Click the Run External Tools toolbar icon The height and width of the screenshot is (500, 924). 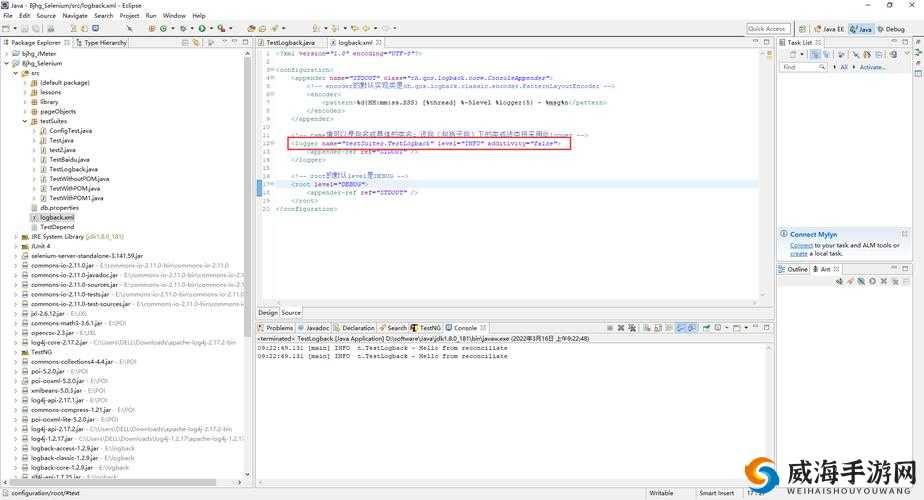coord(221,28)
